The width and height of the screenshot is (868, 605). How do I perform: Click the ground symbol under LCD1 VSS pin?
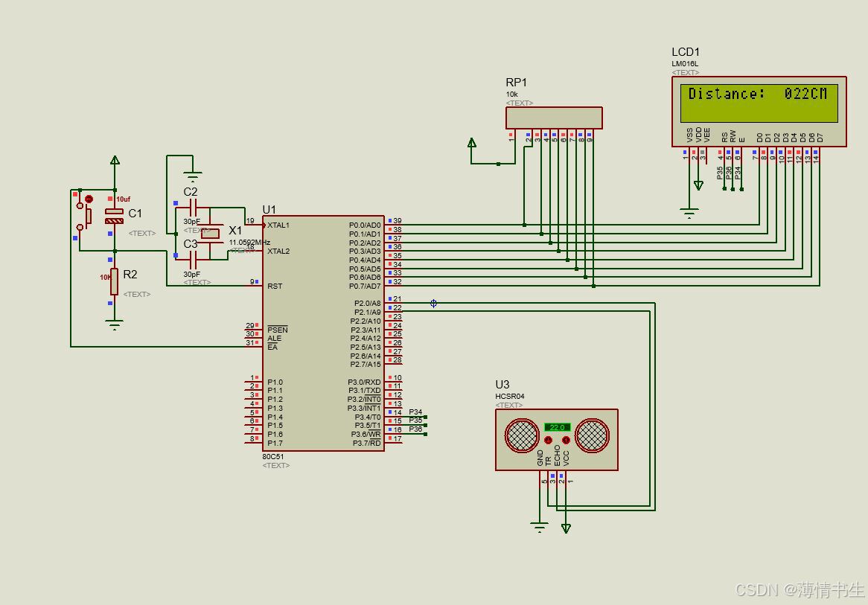tap(689, 213)
